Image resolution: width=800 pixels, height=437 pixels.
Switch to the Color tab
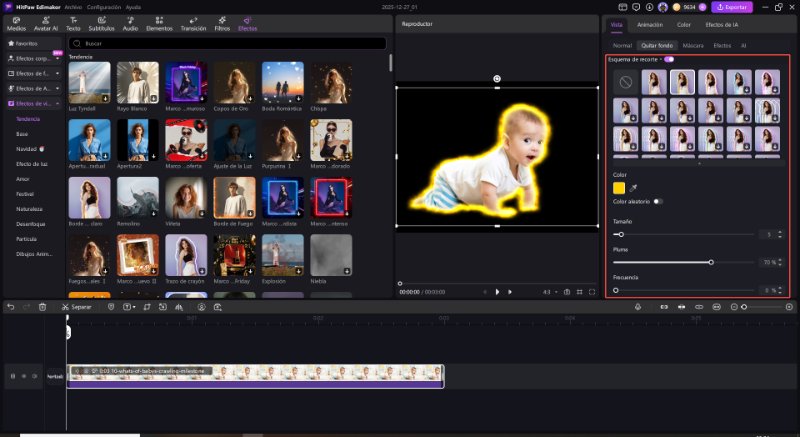[x=684, y=24]
